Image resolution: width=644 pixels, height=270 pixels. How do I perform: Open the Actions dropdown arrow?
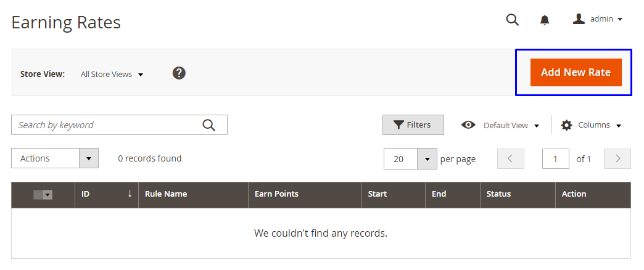point(89,158)
